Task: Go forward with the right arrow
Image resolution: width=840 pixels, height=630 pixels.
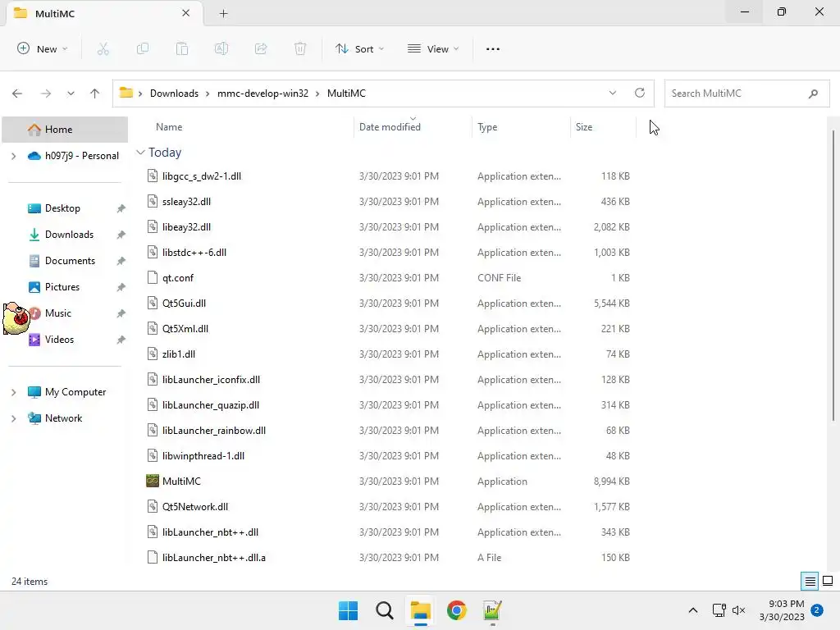Action: (46, 94)
